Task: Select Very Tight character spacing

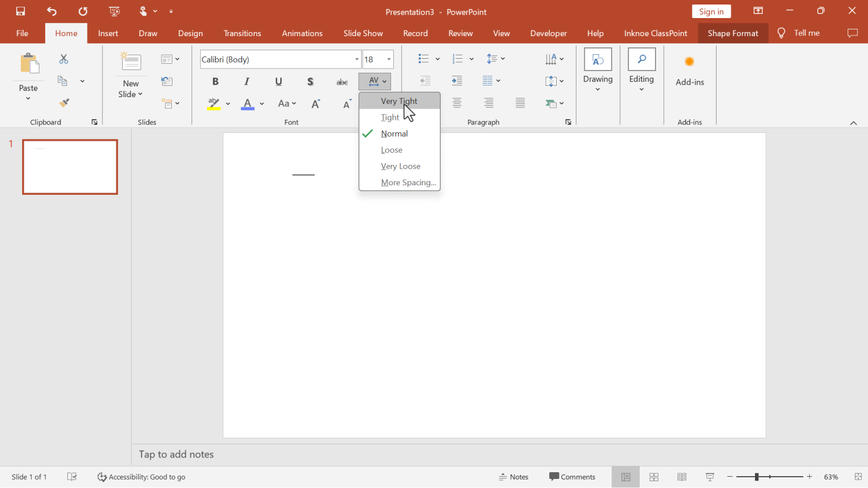Action: point(400,100)
